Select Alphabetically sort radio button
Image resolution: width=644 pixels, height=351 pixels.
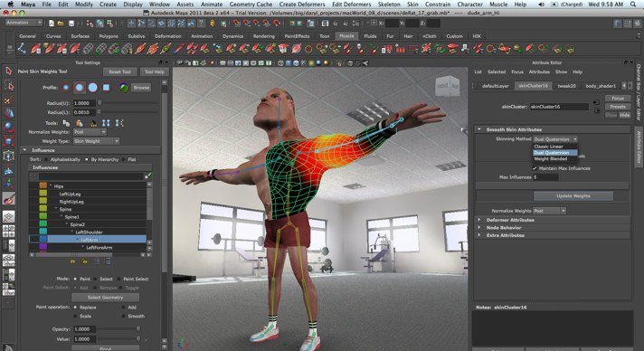[46, 159]
